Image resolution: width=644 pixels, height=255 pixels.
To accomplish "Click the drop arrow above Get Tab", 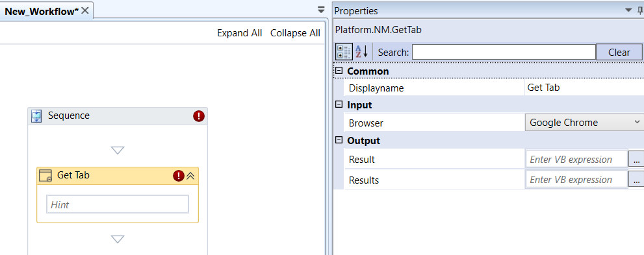I will (118, 151).
